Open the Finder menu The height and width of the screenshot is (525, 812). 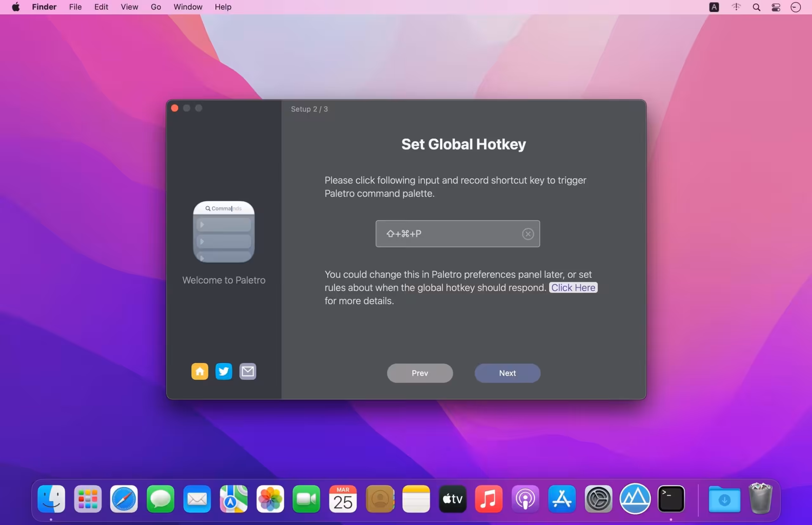(44, 7)
